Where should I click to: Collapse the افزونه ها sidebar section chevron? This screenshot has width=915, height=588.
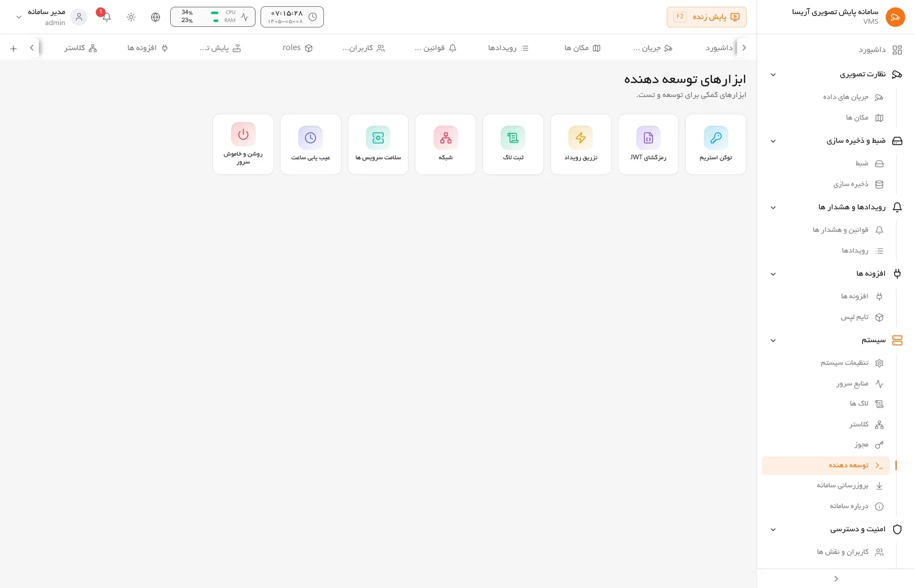[x=773, y=274]
